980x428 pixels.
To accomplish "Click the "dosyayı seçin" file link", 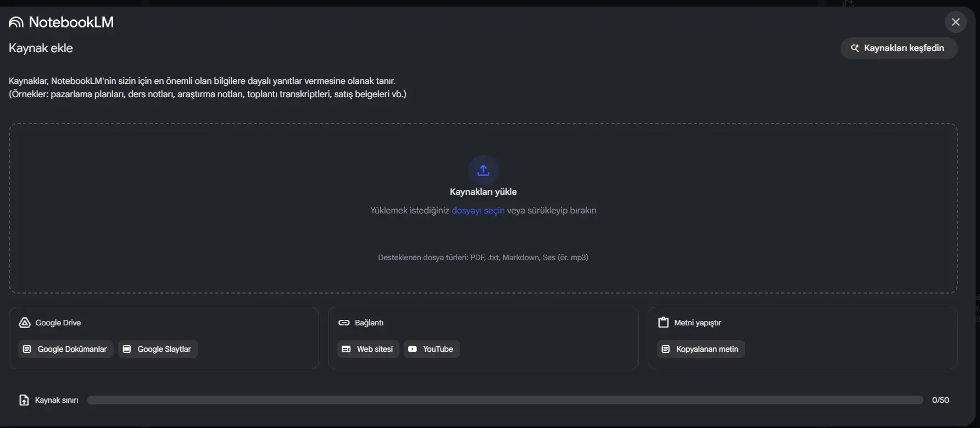I will pos(478,211).
